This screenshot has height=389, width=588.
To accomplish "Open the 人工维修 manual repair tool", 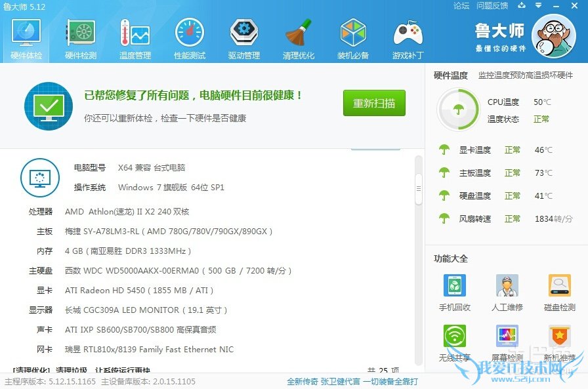I will click(x=507, y=293).
